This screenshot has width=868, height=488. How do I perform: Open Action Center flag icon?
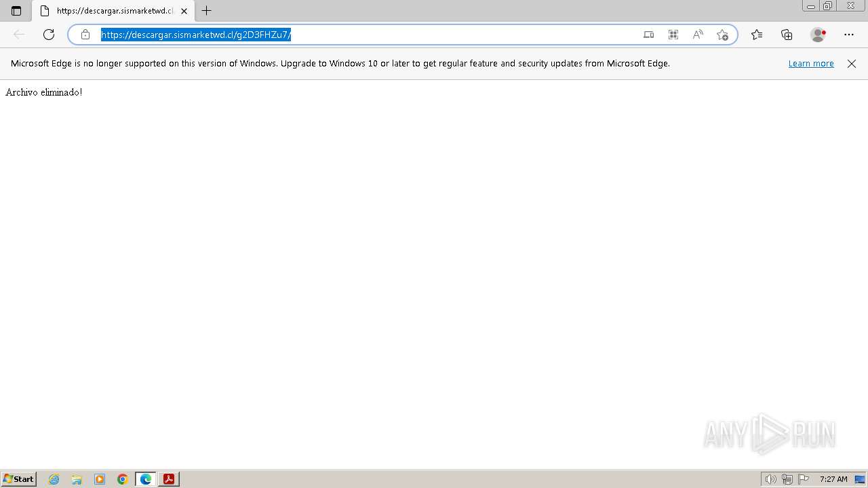(804, 479)
